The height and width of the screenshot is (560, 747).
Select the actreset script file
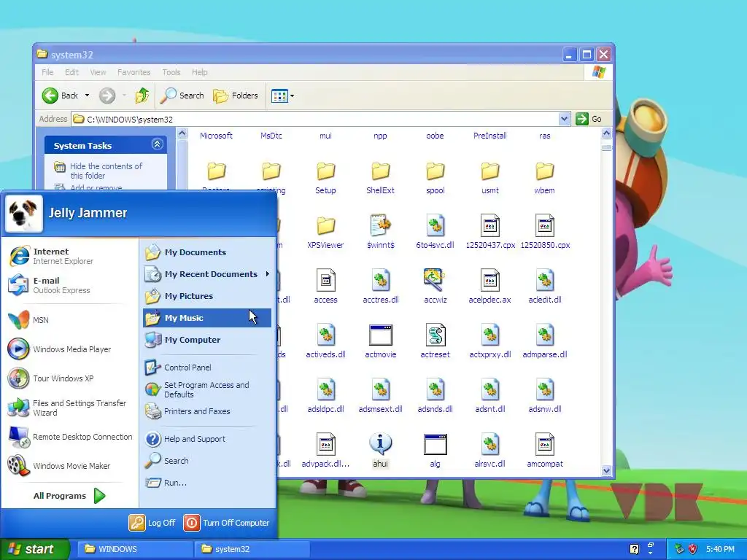pos(435,343)
